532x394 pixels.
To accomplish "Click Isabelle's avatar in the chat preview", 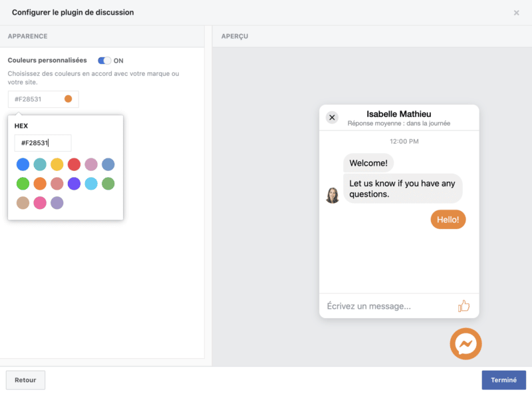I will click(x=332, y=195).
